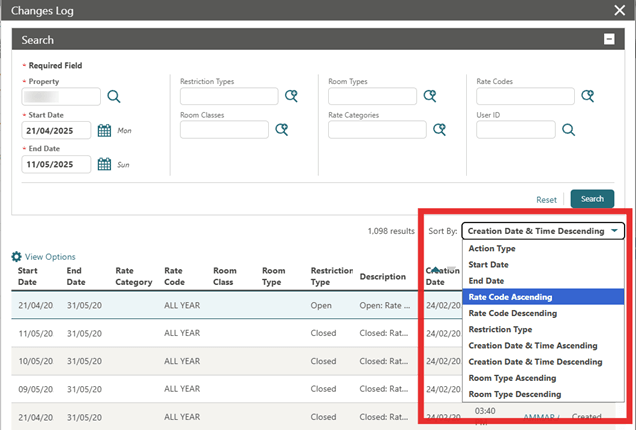Click the Restriction Types input field
The width and height of the screenshot is (636, 430).
coord(229,96)
